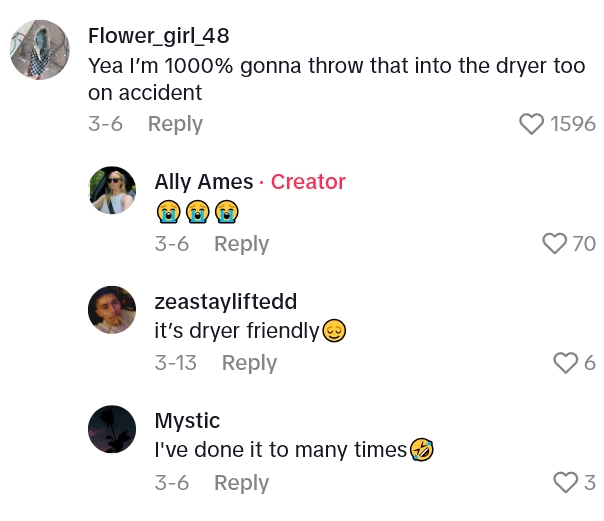
Task: Reply to Flower_girl_48's comment
Action: [175, 124]
